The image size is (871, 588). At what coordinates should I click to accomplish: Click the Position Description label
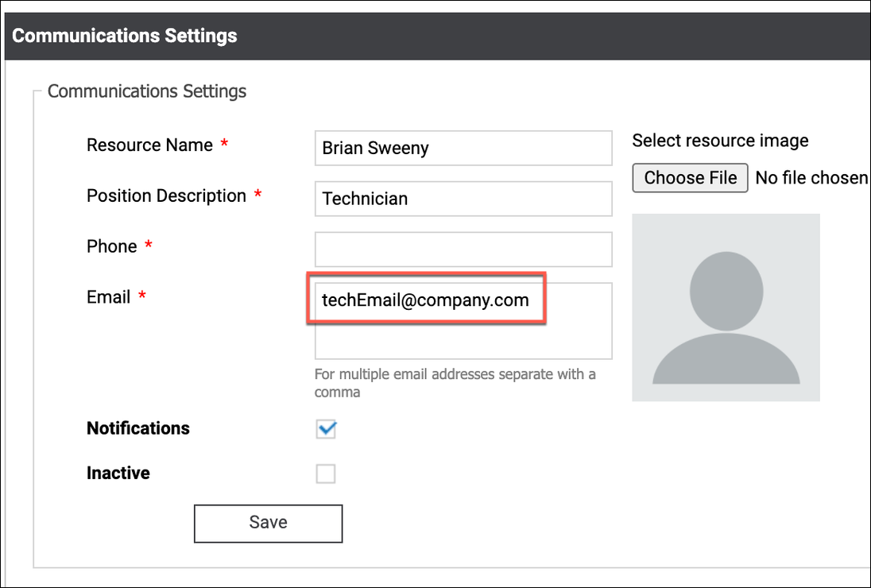(166, 196)
